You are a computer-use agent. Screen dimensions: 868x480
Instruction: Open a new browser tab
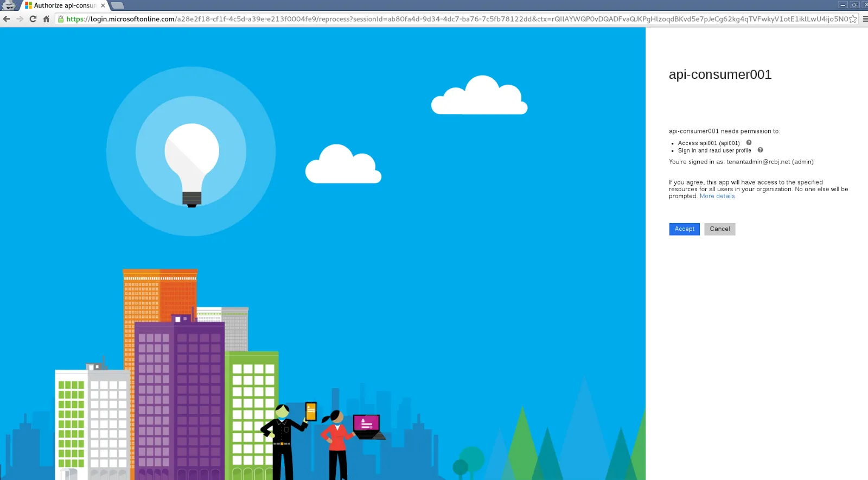[118, 5]
